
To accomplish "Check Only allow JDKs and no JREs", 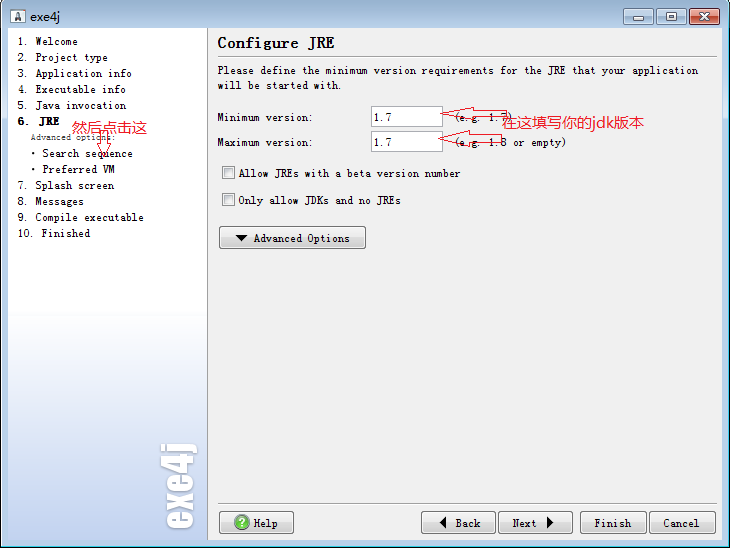I will point(229,200).
